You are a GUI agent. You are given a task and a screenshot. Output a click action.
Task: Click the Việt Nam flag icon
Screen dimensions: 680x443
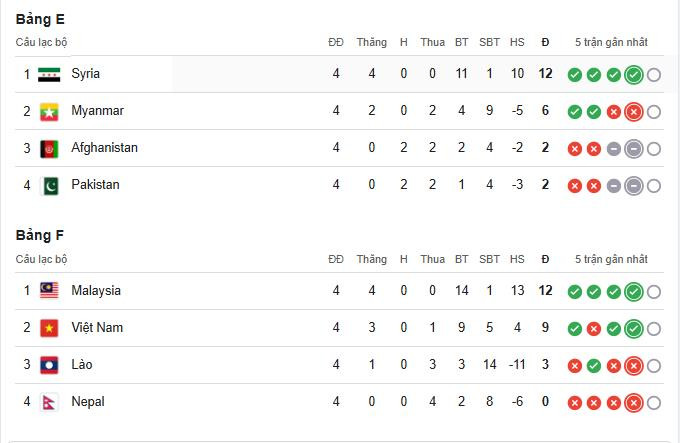(x=49, y=328)
